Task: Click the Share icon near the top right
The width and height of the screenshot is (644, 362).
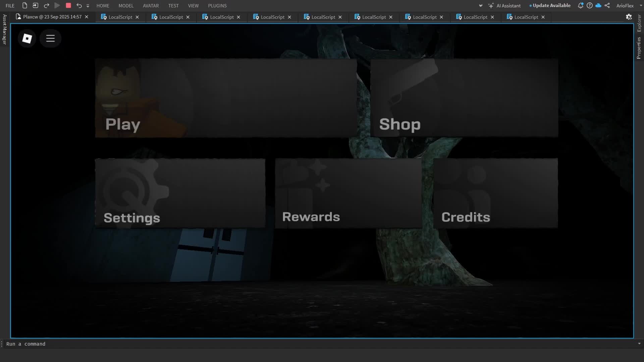Action: [607, 5]
